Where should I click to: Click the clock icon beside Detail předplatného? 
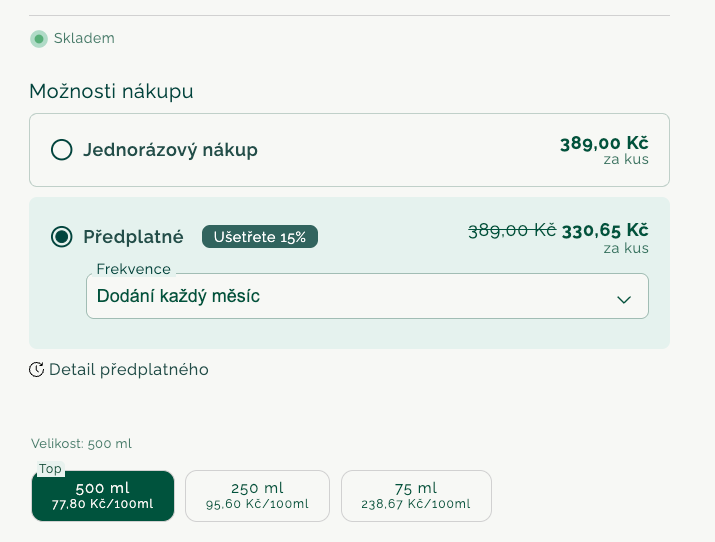coord(37,370)
